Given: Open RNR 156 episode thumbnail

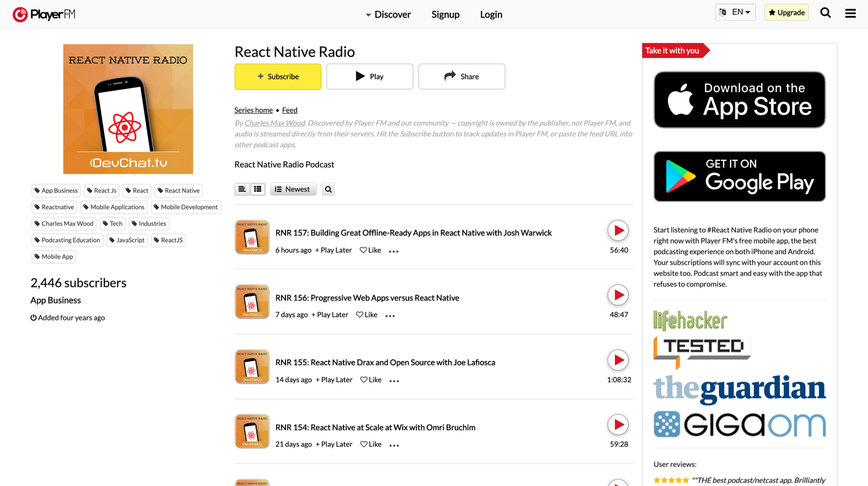Looking at the screenshot, I should coord(252,302).
